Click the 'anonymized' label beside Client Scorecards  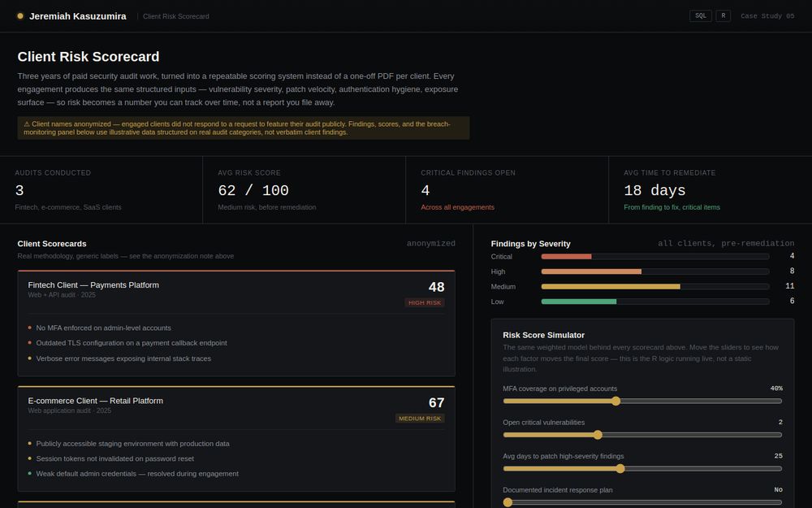pyautogui.click(x=431, y=244)
